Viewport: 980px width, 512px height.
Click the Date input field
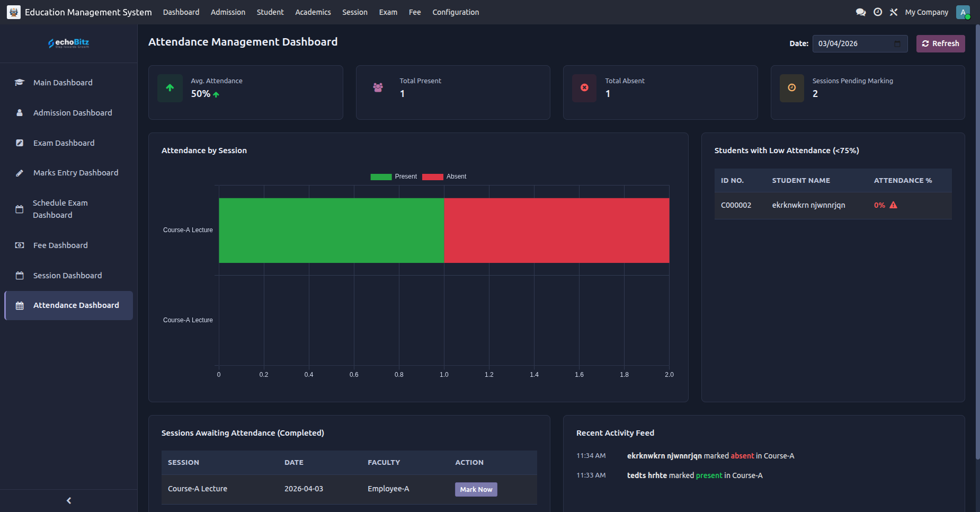click(860, 43)
